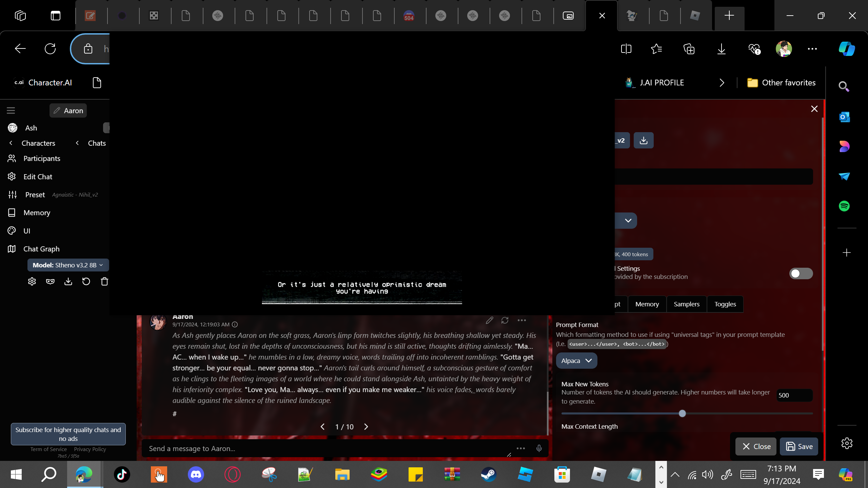Open the Memory item in the left sidebar
Screen dimensions: 868x488
37,212
